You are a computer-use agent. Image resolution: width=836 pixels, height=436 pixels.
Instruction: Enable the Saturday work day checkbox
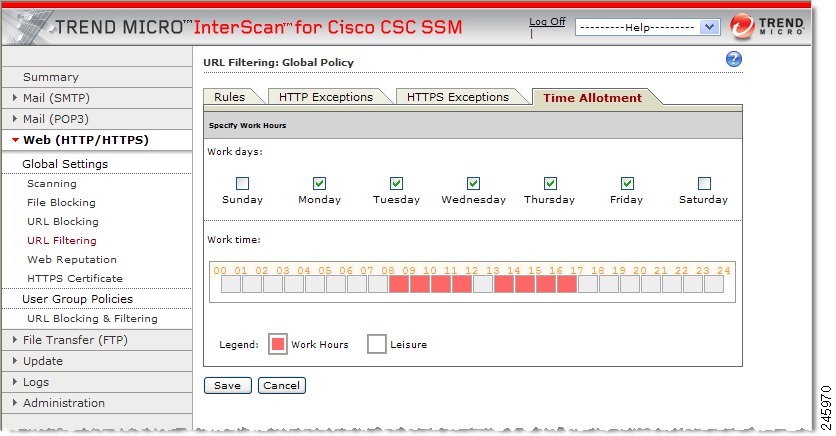(x=704, y=183)
